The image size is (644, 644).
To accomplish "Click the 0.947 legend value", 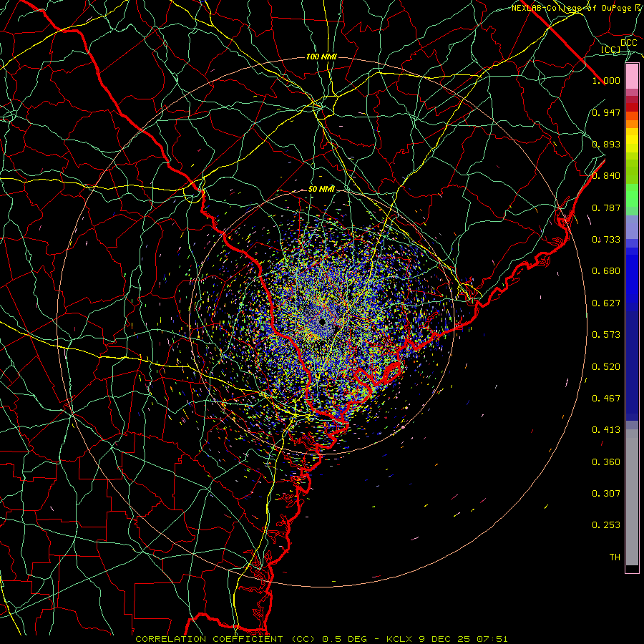I will 606,112.
